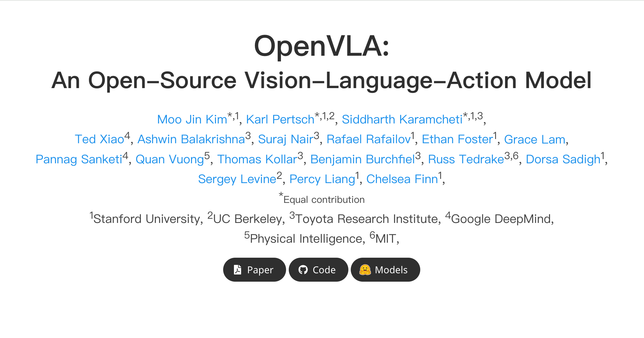Click the Ethan Foster link
The height and width of the screenshot is (338, 644).
(456, 139)
